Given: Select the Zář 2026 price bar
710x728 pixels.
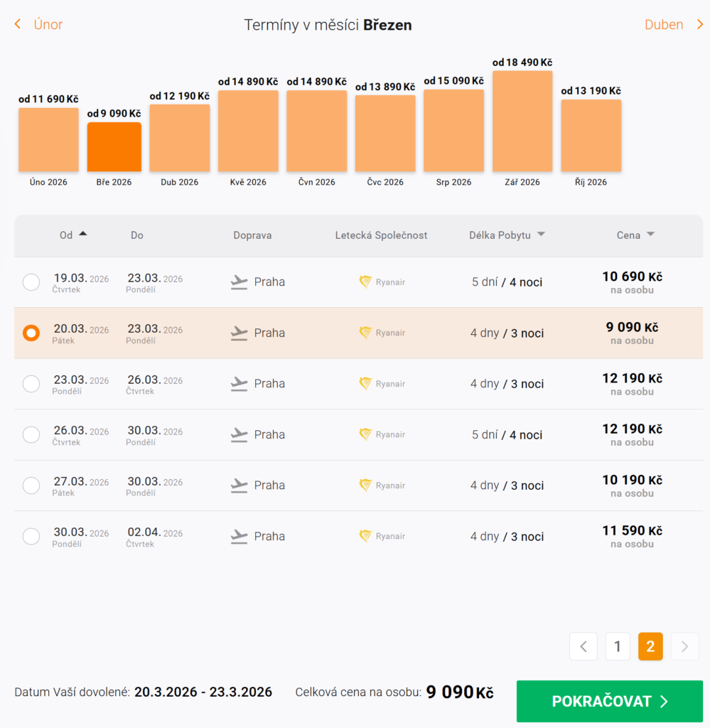Looking at the screenshot, I should pos(522,121).
